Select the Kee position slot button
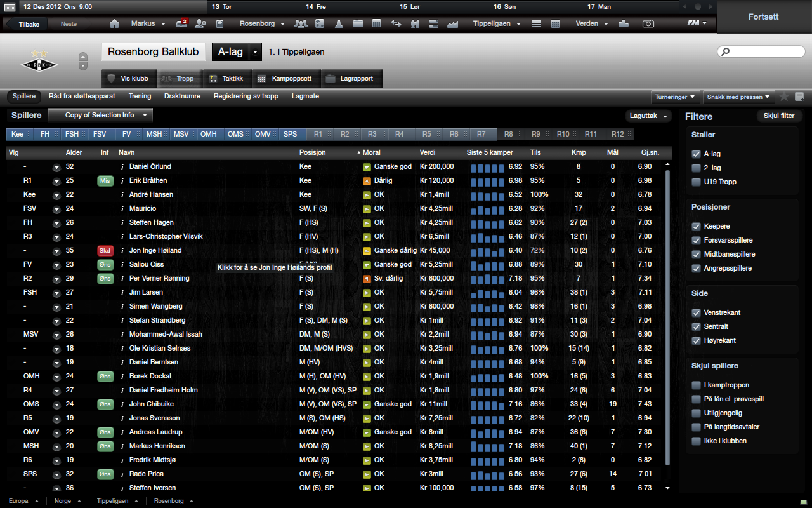 coord(20,134)
